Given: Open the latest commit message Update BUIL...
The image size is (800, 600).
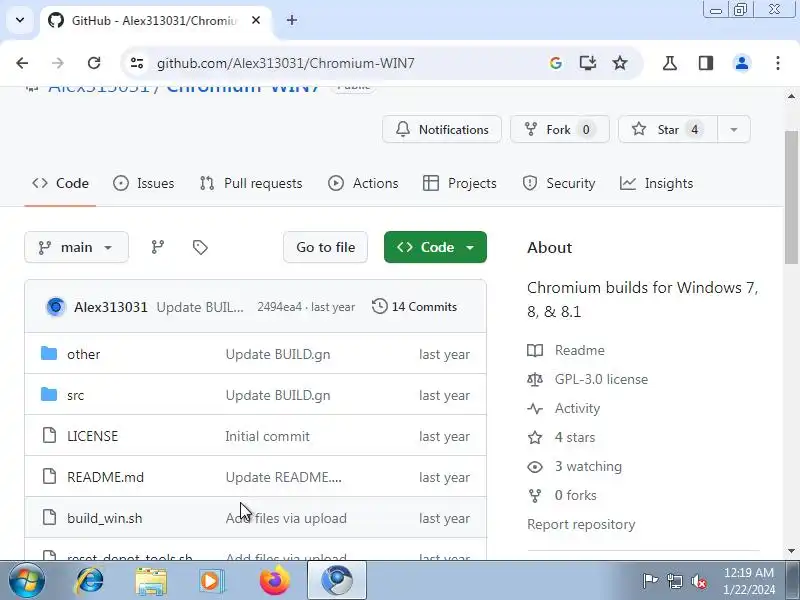Looking at the screenshot, I should 200,307.
